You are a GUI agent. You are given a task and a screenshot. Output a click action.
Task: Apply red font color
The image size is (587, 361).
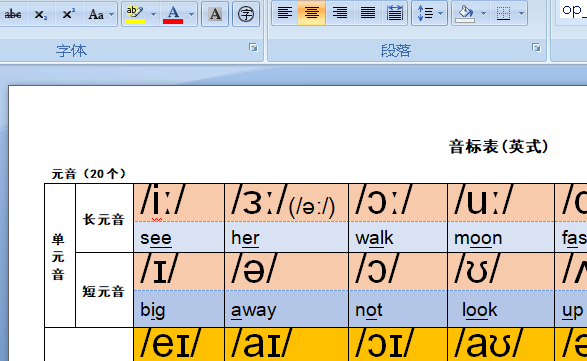[x=173, y=14]
